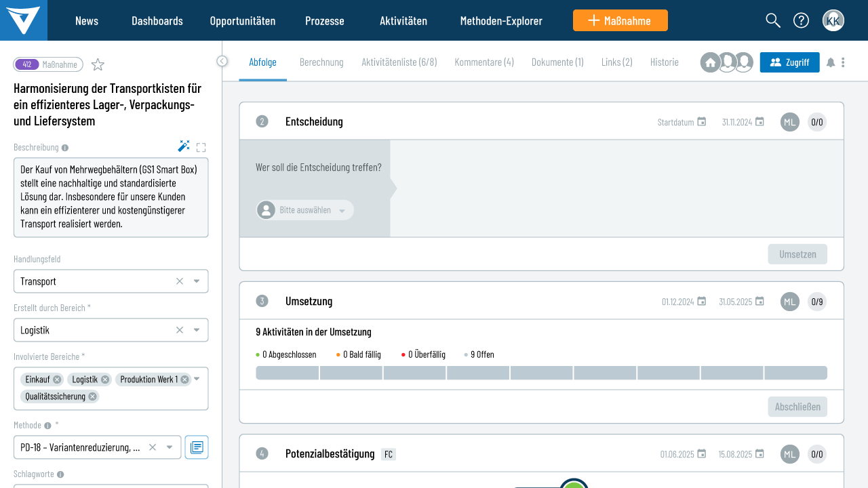Star this Maßnahme as favorite

[x=98, y=65]
